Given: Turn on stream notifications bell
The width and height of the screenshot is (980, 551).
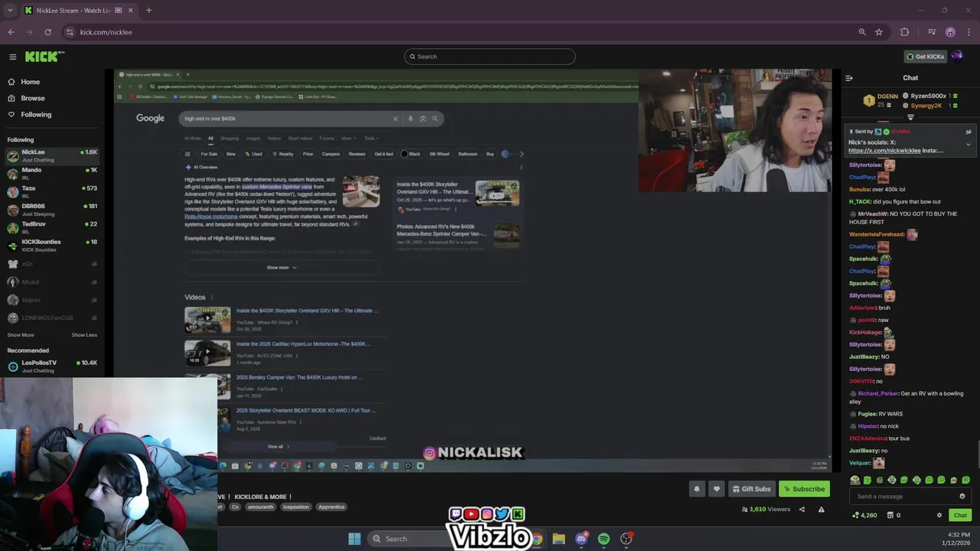Looking at the screenshot, I should 697,489.
